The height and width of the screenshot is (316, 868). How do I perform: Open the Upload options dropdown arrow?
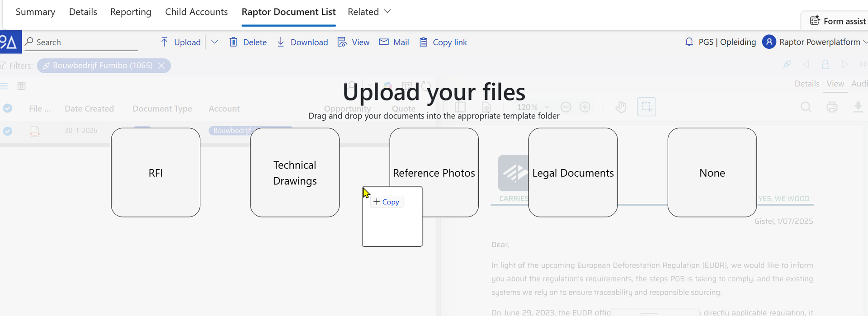pyautogui.click(x=215, y=42)
